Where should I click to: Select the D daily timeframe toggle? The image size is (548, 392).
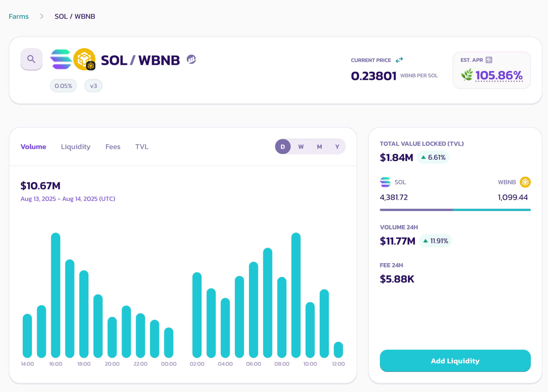point(283,147)
